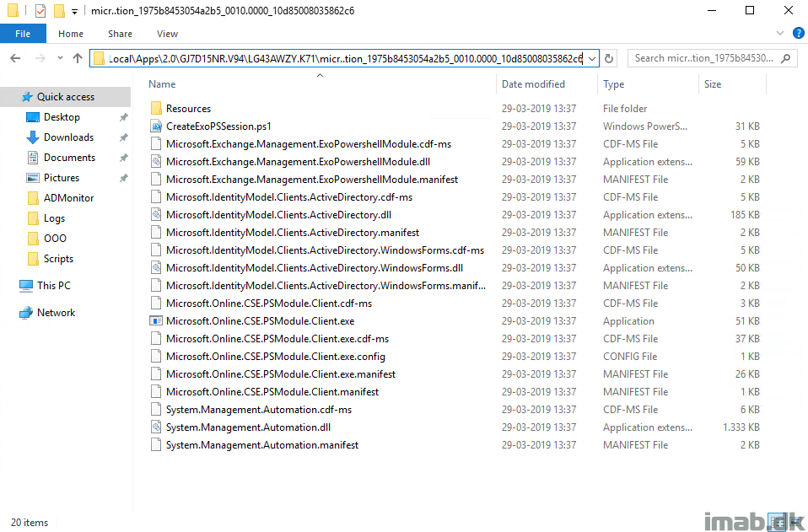Image resolution: width=808 pixels, height=532 pixels.
Task: Select This PC in navigation pane
Action: [x=54, y=285]
